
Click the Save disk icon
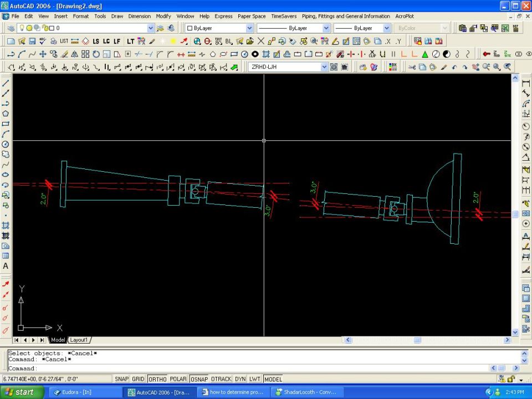tap(32, 41)
